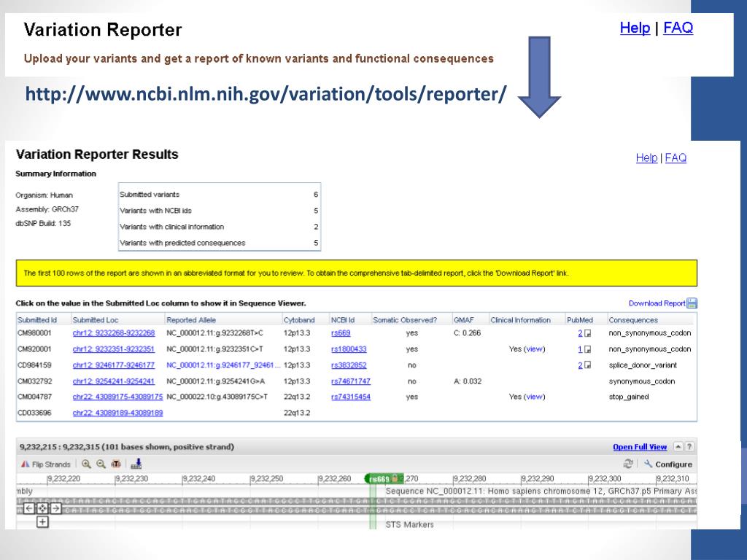Click the zoom to sequence icon

pos(116,464)
